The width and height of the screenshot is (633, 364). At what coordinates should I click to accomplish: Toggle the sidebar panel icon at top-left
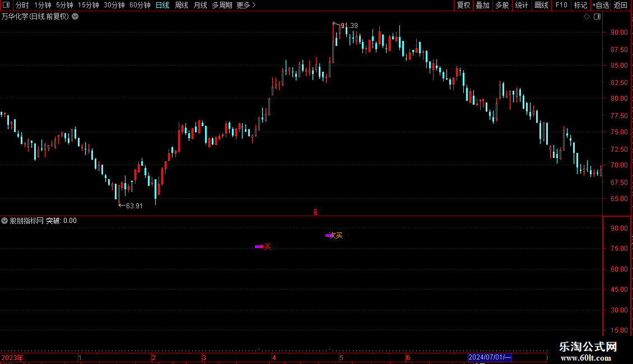point(6,5)
